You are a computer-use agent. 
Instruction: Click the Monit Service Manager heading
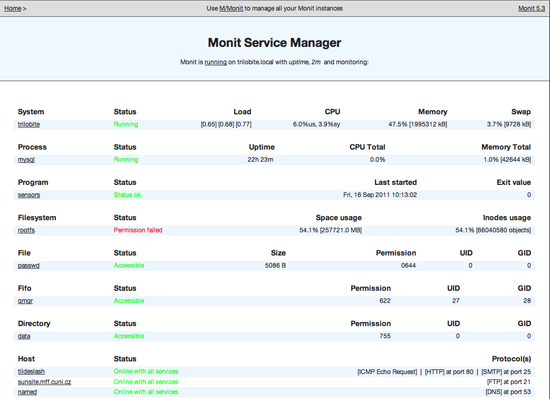point(274,43)
